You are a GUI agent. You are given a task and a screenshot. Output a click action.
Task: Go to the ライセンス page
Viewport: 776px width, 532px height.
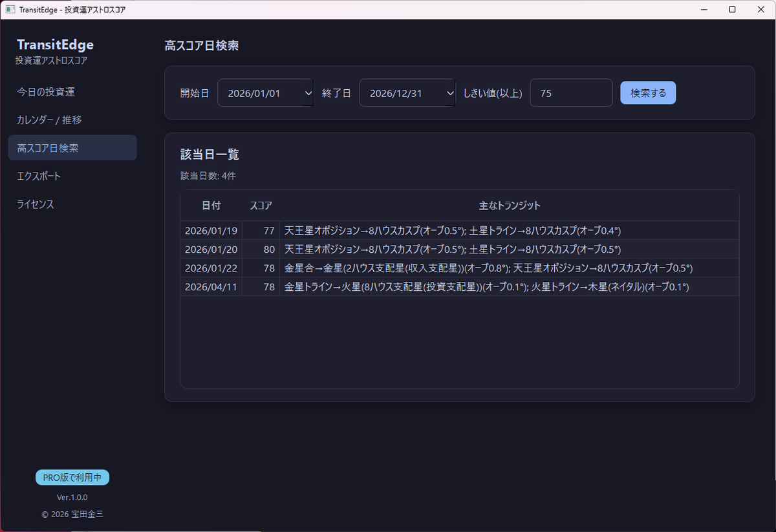pos(72,204)
